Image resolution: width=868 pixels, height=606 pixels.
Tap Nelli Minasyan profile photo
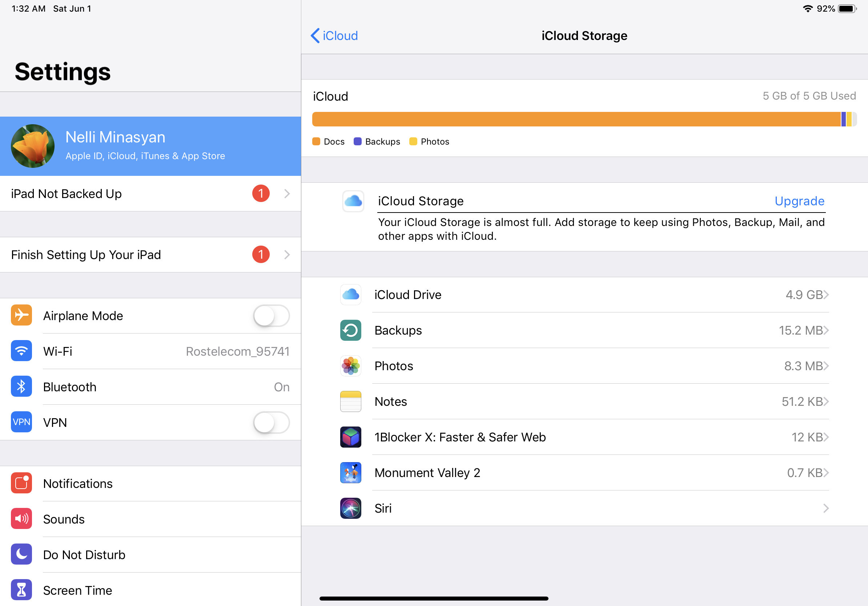tap(32, 146)
